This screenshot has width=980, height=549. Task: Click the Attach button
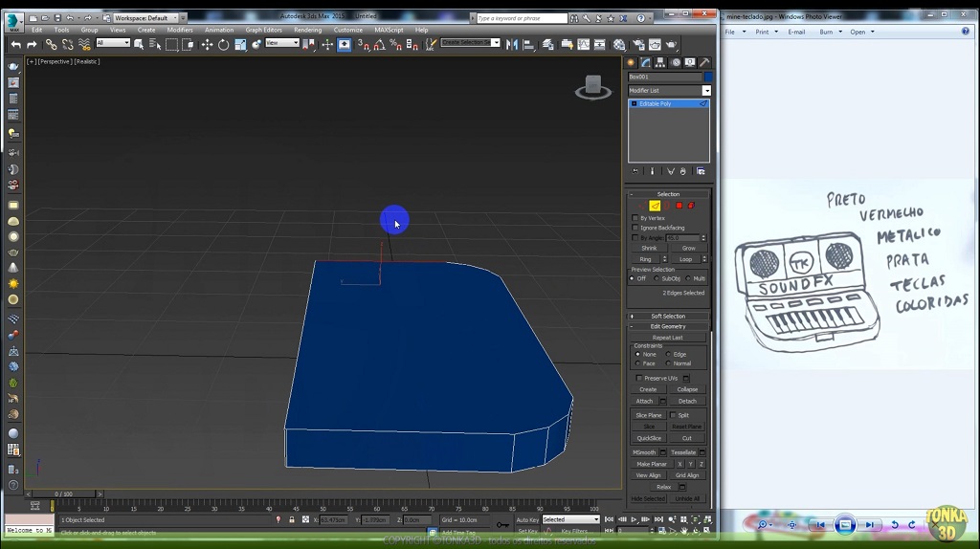(x=644, y=402)
